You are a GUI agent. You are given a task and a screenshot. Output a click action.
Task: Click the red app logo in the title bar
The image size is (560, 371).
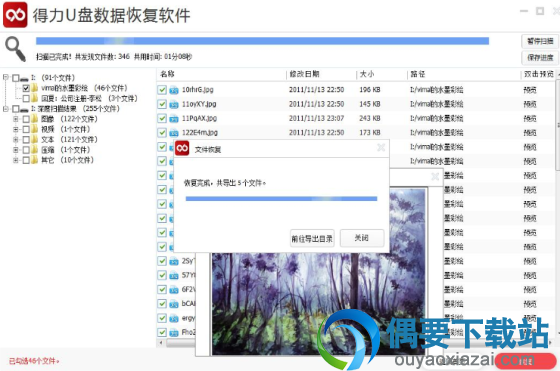tap(15, 14)
